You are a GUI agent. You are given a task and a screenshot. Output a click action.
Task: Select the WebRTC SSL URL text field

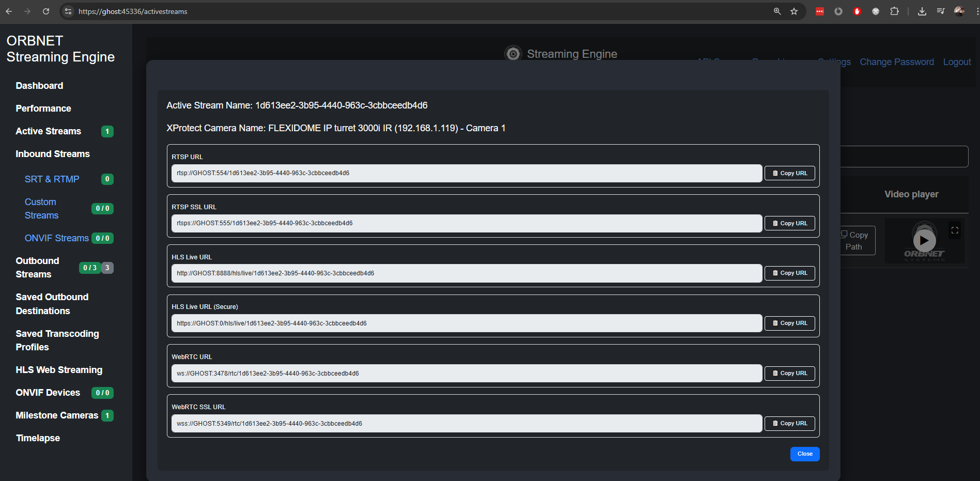(x=467, y=424)
